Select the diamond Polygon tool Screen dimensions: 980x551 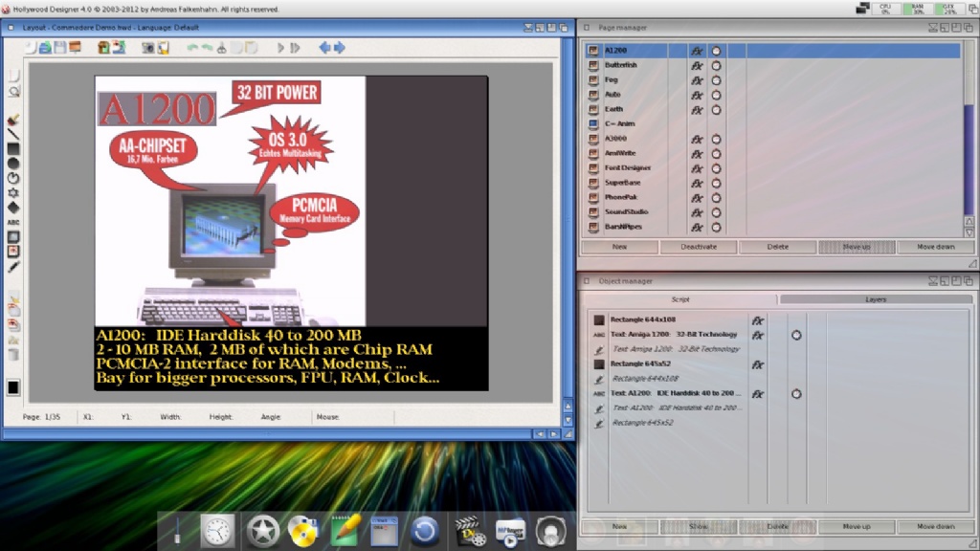[13, 208]
